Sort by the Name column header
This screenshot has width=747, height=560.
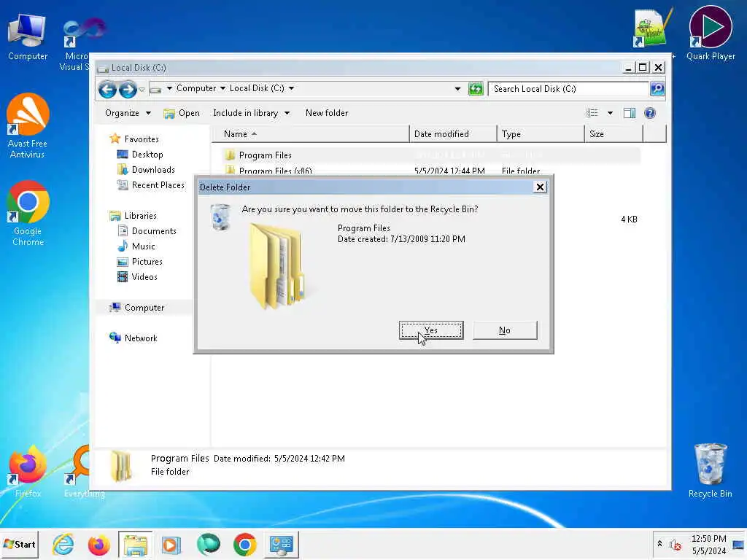click(310, 134)
